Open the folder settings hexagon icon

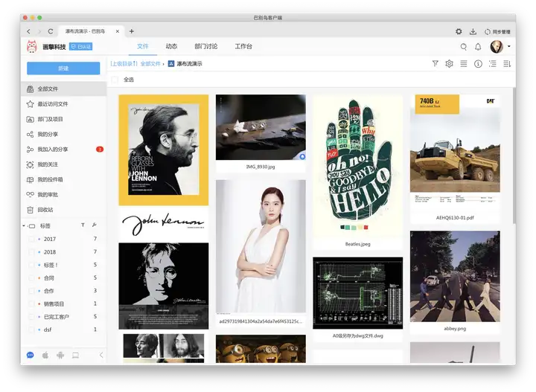click(x=449, y=63)
